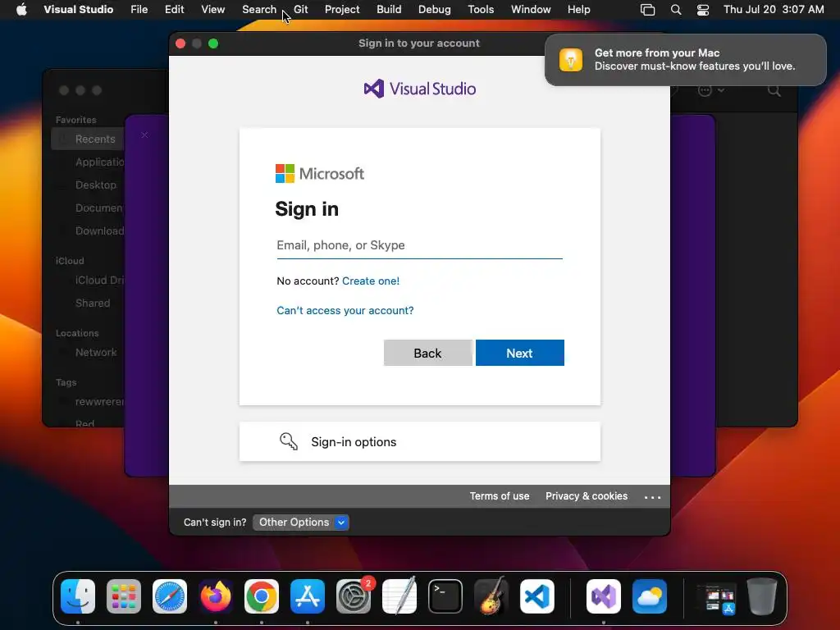Click the date and time in menu bar
Screen dimensions: 840x630
pos(774,10)
